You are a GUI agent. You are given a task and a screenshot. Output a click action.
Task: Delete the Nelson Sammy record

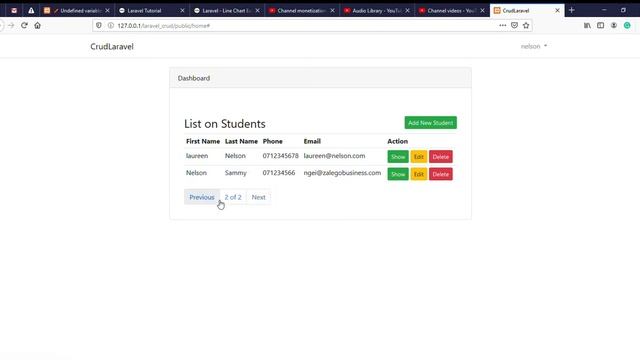[441, 174]
